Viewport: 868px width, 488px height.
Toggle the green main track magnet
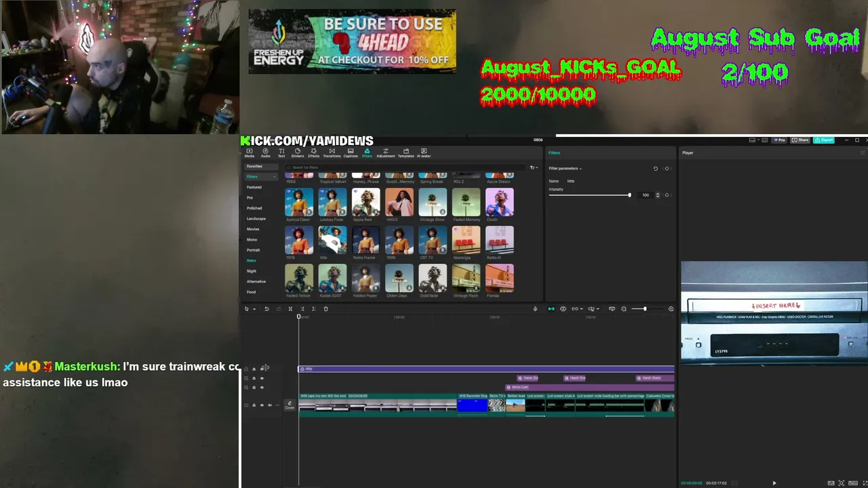click(x=551, y=309)
